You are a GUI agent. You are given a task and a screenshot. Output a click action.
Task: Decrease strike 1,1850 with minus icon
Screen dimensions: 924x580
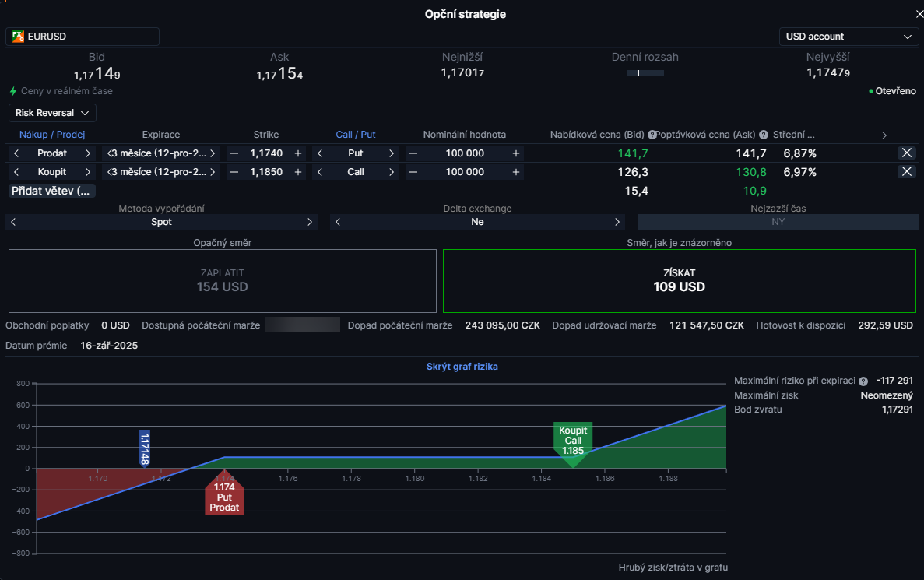(x=234, y=172)
